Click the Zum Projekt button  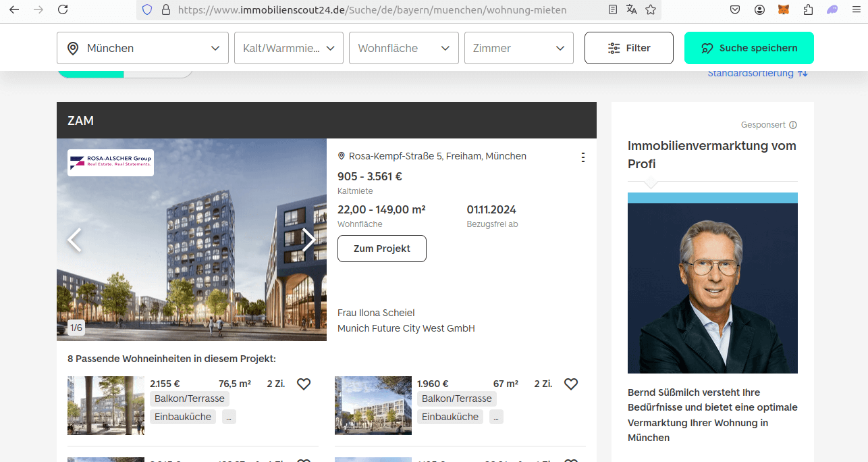382,249
